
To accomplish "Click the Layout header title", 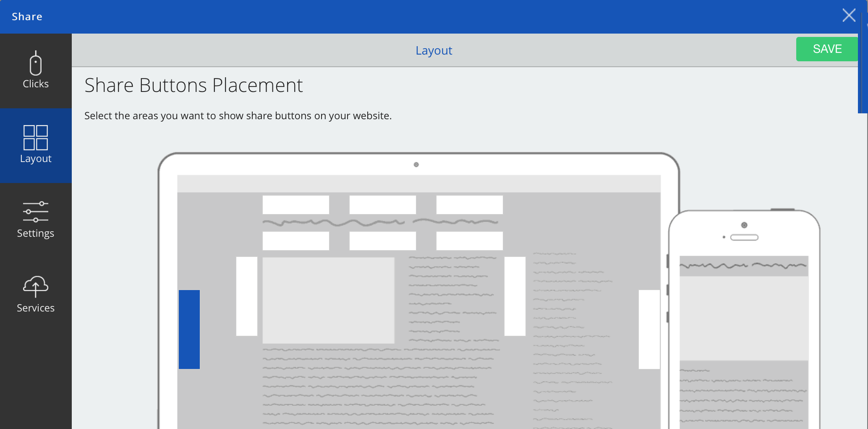I will tap(434, 50).
